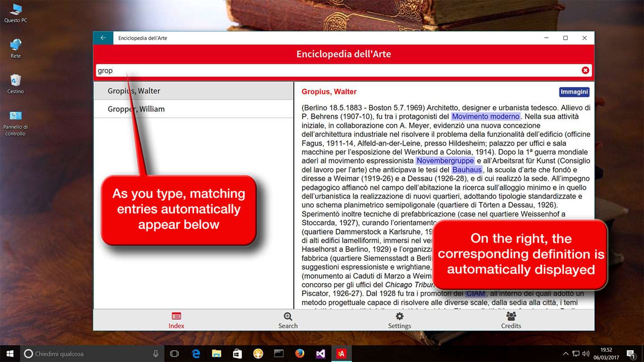The width and height of the screenshot is (644, 362).
Task: Follow the Movimento moderno link
Action: pos(486,117)
